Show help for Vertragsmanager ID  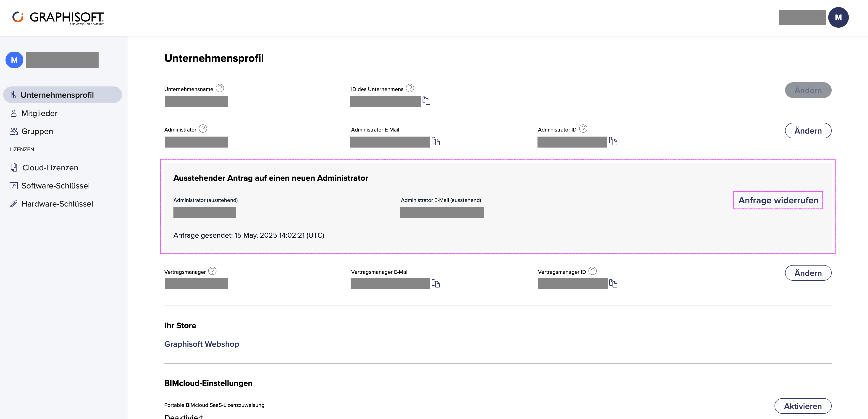[x=592, y=271]
